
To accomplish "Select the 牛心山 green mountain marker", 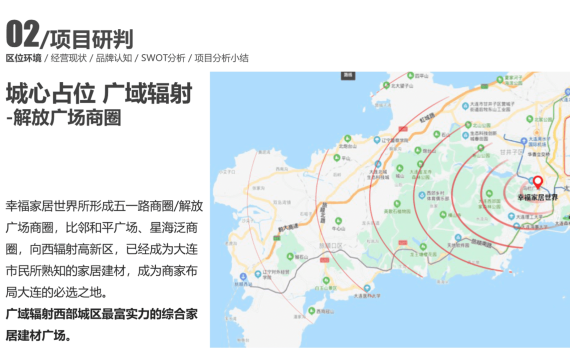I will (x=338, y=221).
